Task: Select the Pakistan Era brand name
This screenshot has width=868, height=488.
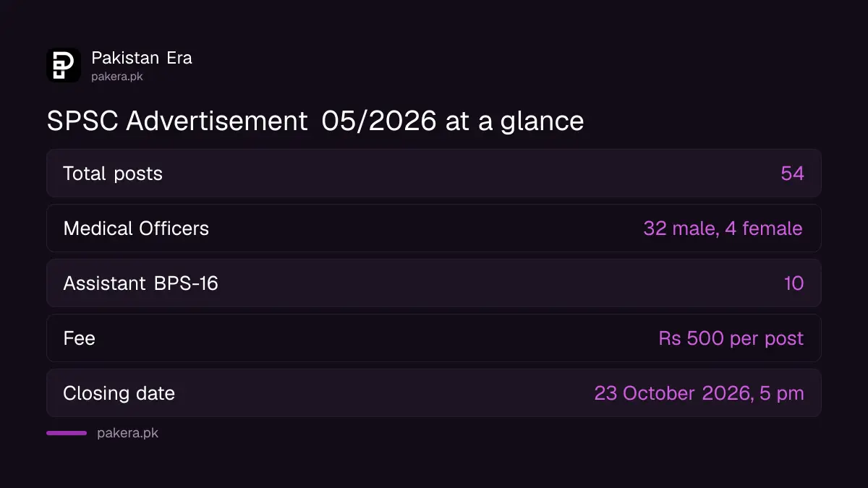Action: click(x=142, y=58)
